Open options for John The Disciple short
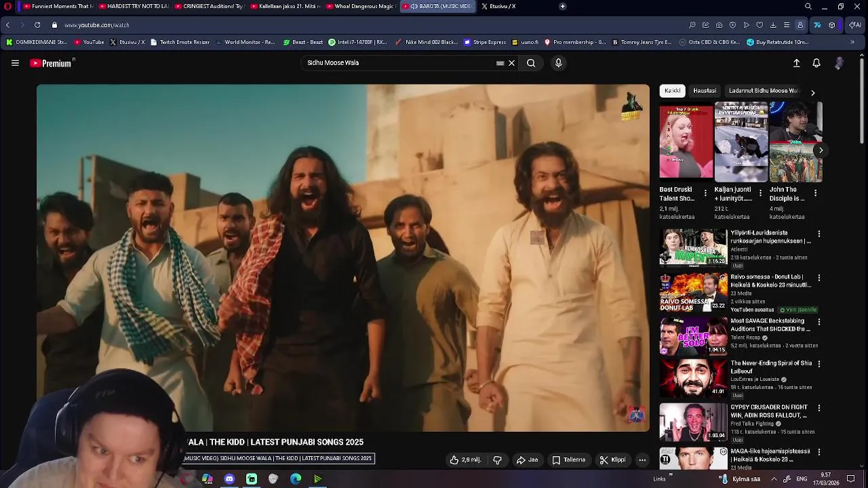 point(815,193)
